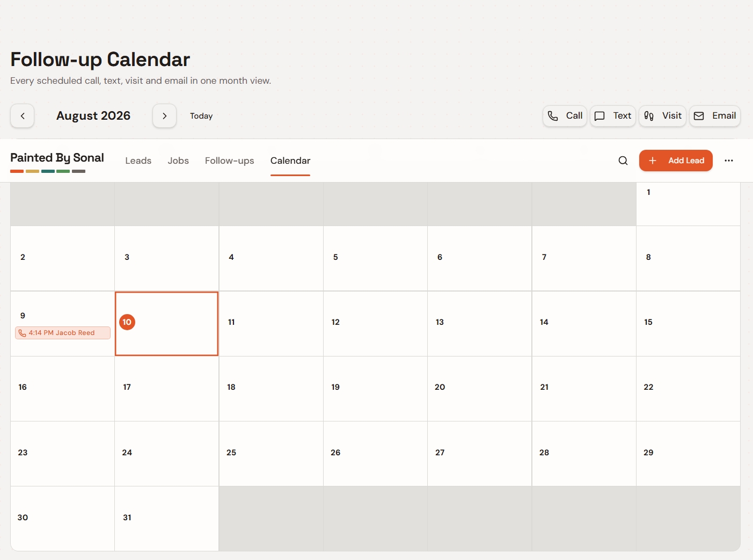The width and height of the screenshot is (753, 560).
Task: Pick the August 2026 month label
Action: pos(93,116)
